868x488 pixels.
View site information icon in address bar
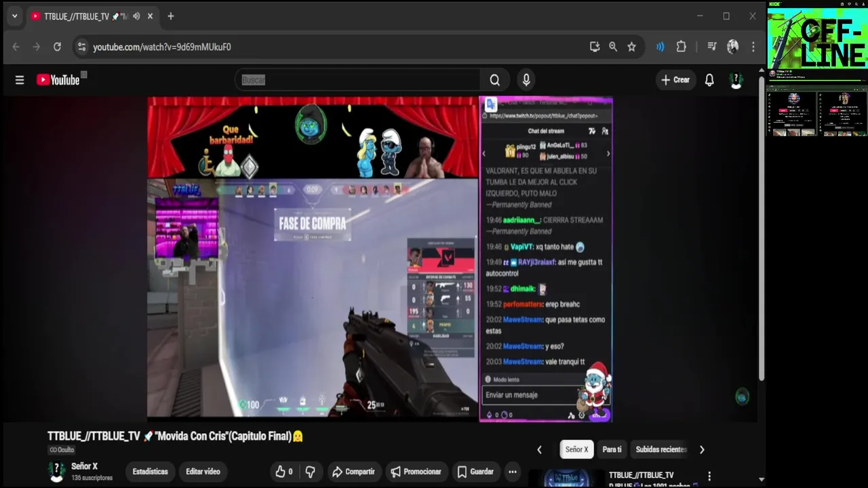81,47
